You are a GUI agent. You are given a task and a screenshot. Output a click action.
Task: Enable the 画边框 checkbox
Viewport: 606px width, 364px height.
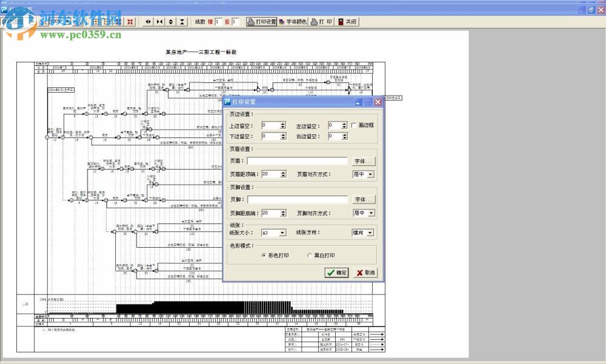click(x=354, y=125)
